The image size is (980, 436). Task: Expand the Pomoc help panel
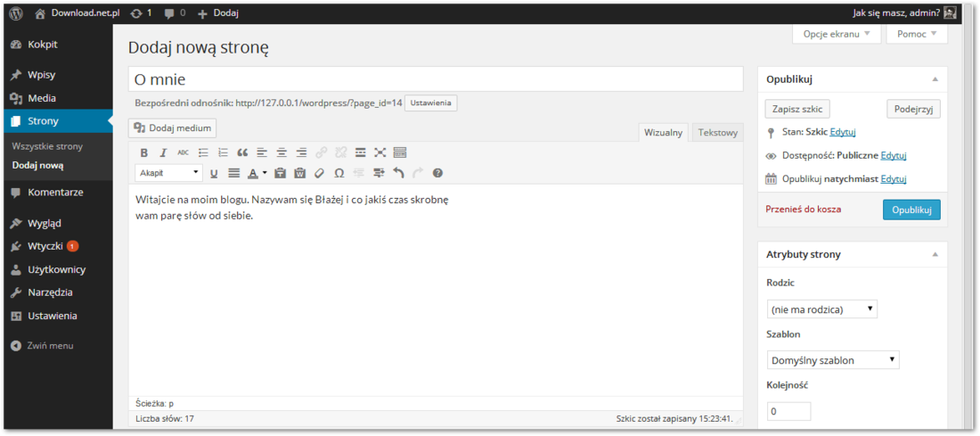click(917, 34)
